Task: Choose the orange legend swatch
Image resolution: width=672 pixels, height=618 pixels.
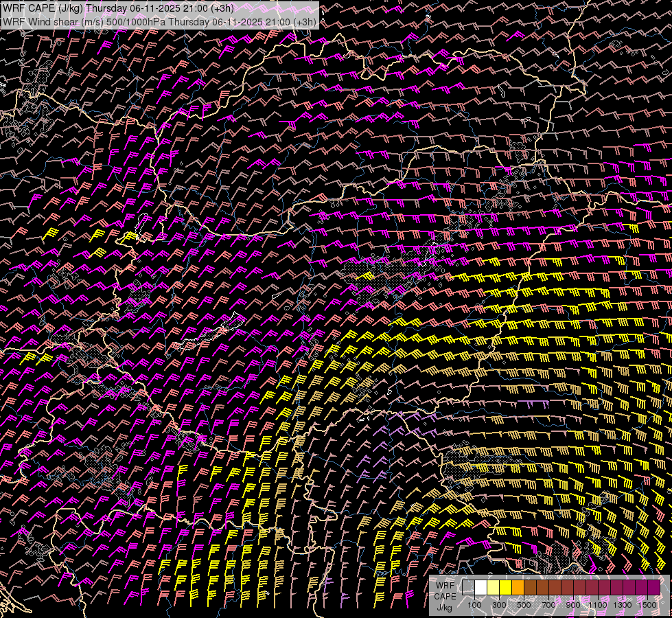Action: click(518, 587)
